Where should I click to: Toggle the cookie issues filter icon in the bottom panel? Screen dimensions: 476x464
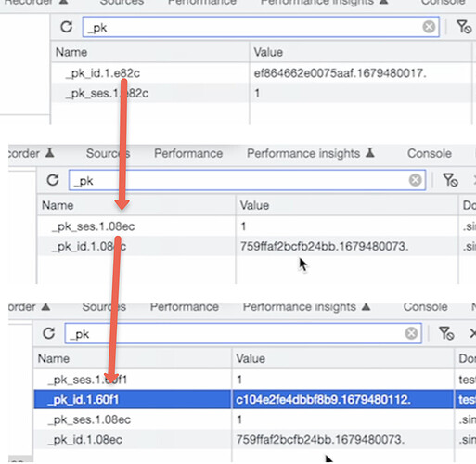click(x=446, y=333)
